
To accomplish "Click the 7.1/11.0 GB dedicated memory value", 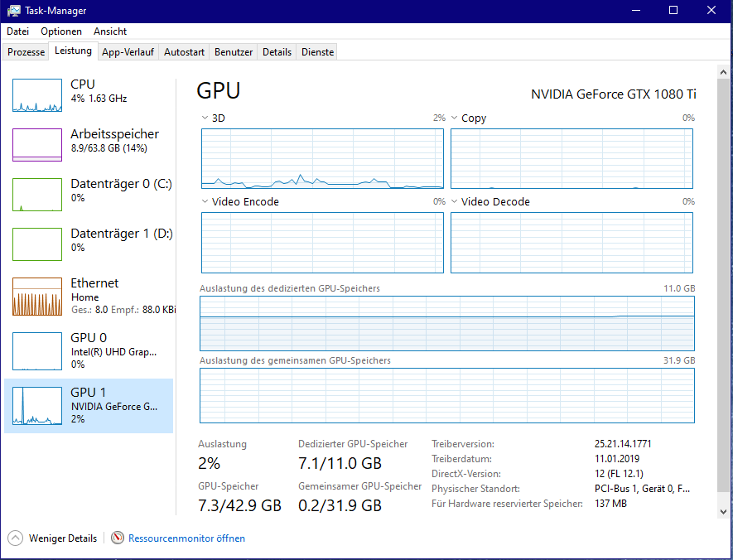I will point(340,463).
